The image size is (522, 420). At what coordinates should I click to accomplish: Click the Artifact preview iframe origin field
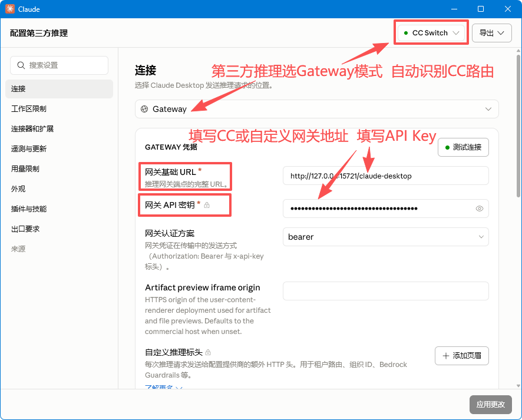pyautogui.click(x=385, y=291)
